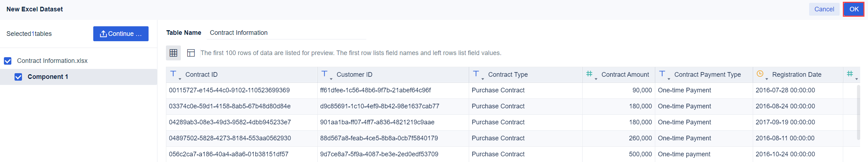
Task: Open the type dropdown for the last numeric column
Action: (x=857, y=79)
